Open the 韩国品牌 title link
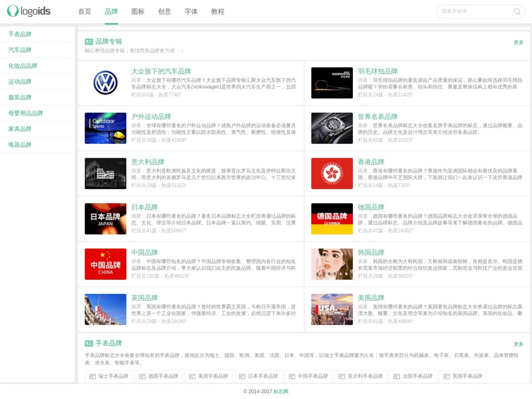532x399 pixels. click(x=371, y=252)
